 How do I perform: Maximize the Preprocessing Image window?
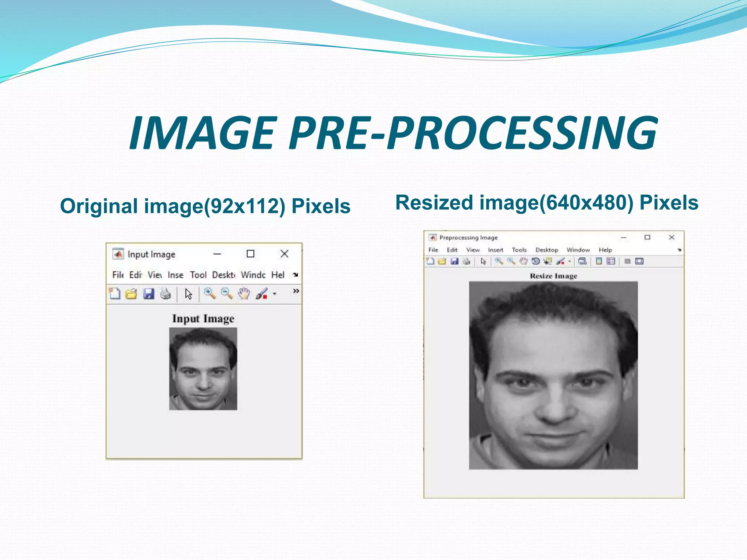point(647,237)
